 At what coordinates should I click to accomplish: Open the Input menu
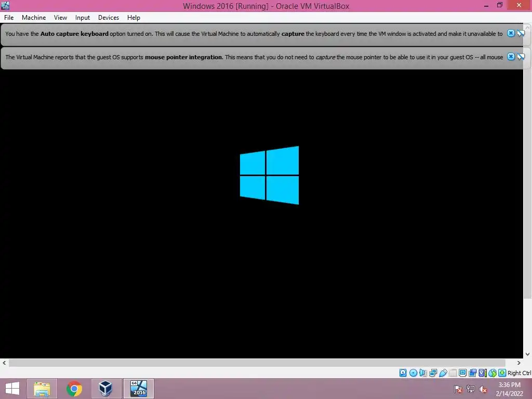83,18
